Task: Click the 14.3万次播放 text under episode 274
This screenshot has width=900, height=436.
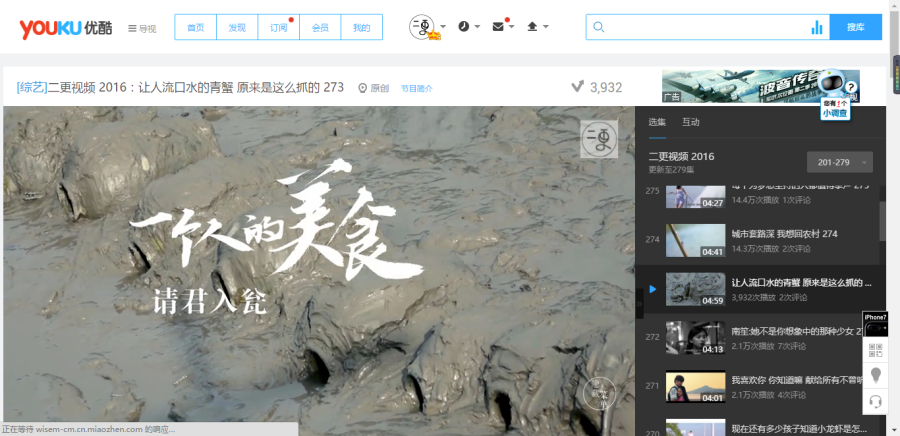Action: click(755, 248)
